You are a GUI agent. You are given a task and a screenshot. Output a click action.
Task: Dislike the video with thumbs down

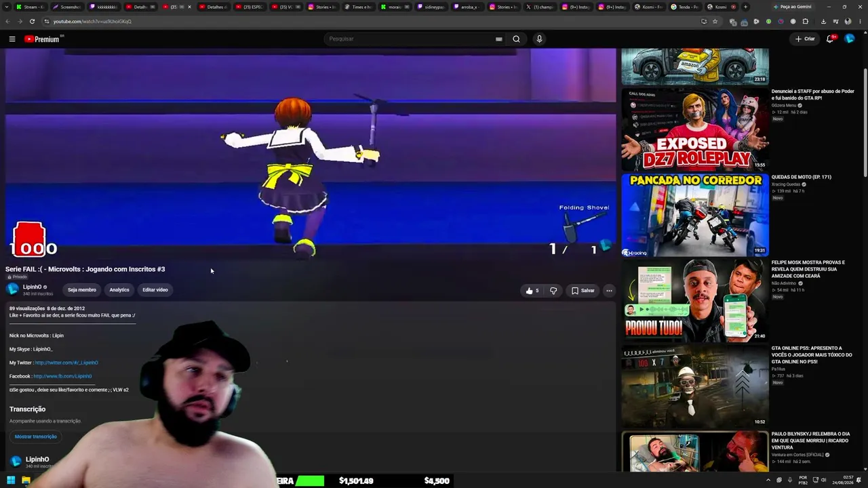[553, 291]
